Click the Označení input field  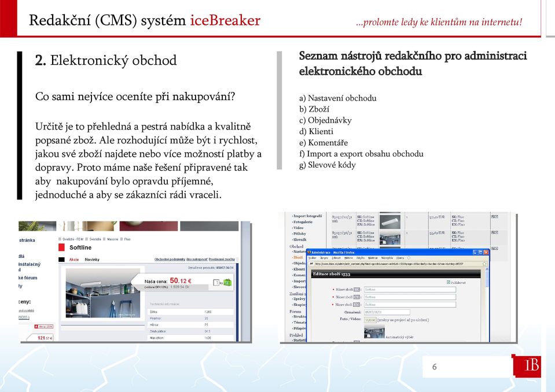(x=387, y=312)
